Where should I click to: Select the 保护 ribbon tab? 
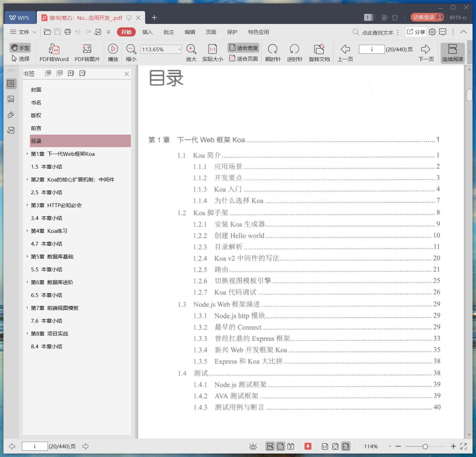[x=232, y=32]
